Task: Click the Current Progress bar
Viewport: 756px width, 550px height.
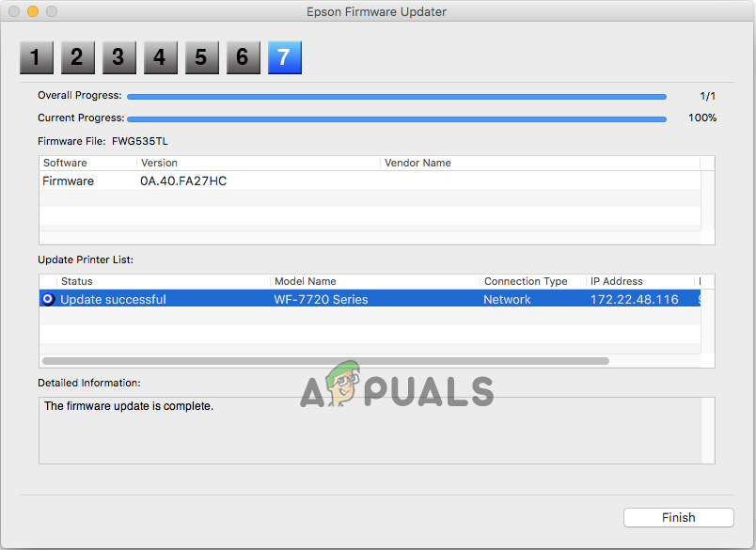Action: (x=396, y=119)
